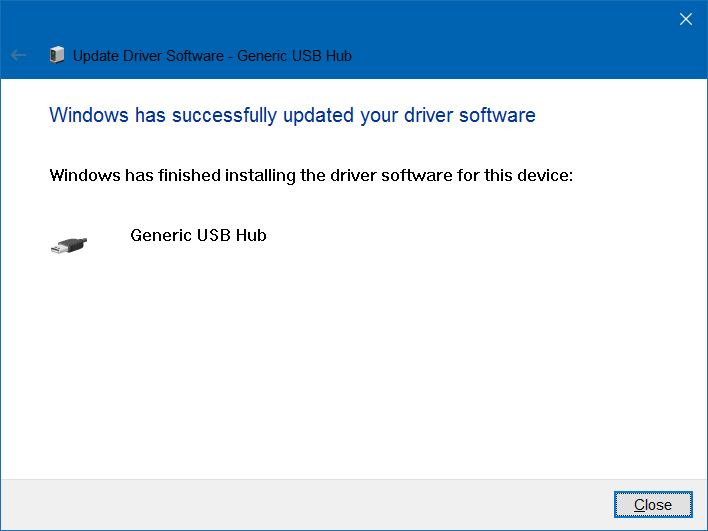Select the Generic USB Hub device name label

(198, 236)
